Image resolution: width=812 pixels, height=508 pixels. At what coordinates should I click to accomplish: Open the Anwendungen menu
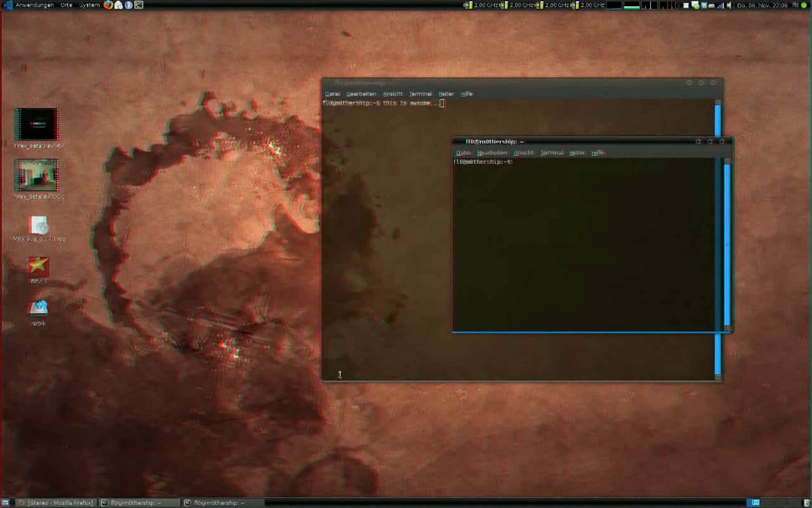click(34, 5)
